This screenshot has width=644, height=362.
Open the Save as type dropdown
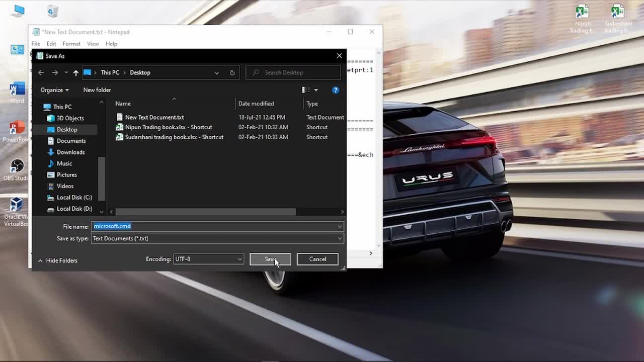[340, 238]
